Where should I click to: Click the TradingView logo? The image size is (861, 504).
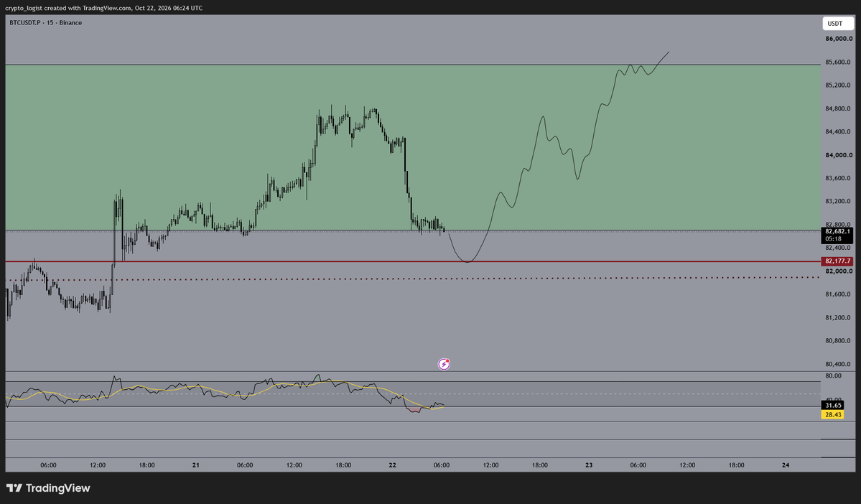pyautogui.click(x=48, y=488)
